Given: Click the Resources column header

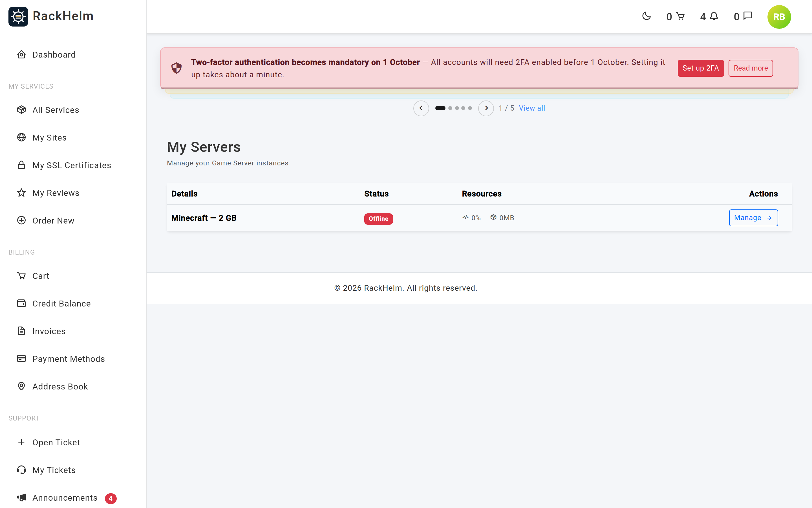Looking at the screenshot, I should [x=482, y=194].
